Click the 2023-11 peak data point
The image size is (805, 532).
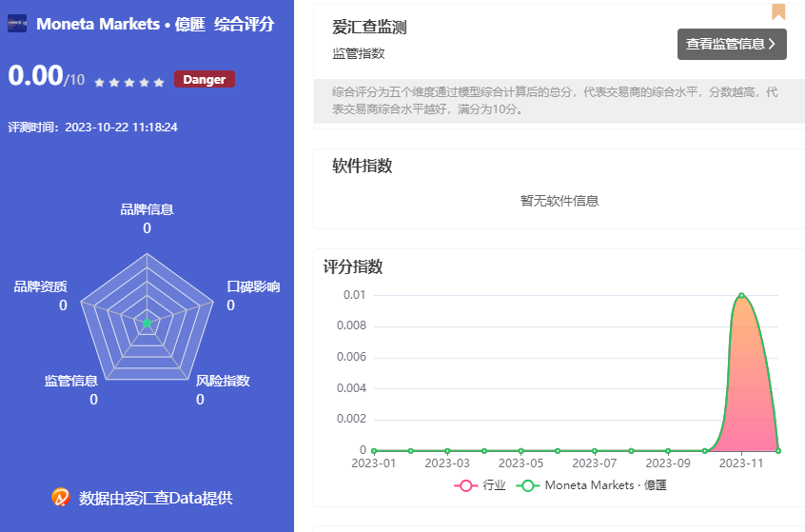click(x=741, y=295)
